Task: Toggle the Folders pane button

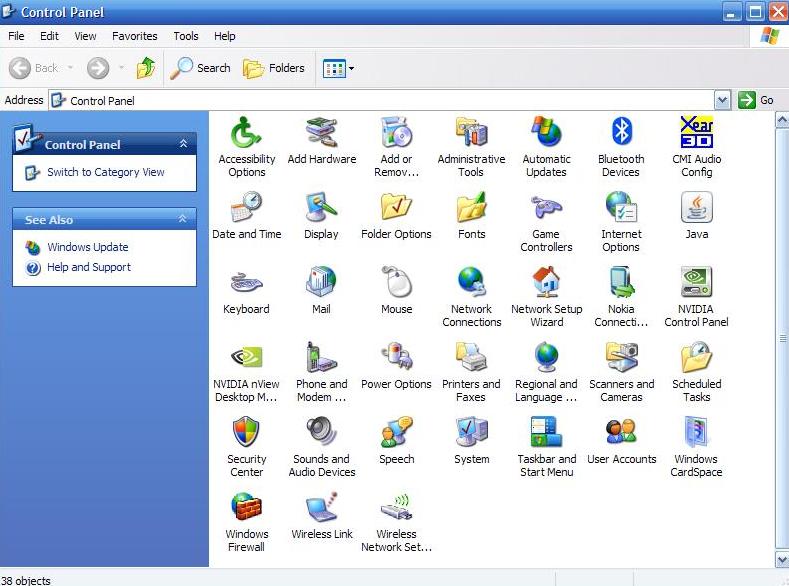Action: coord(274,68)
